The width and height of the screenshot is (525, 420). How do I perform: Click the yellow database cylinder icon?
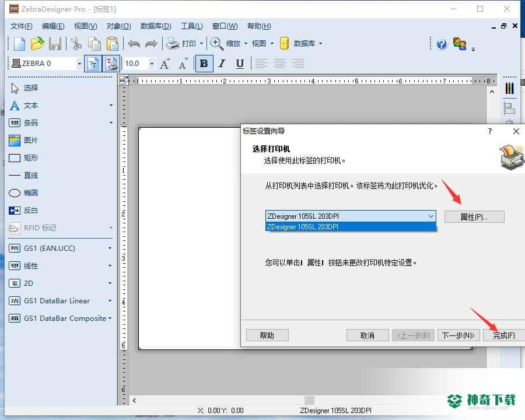[284, 44]
